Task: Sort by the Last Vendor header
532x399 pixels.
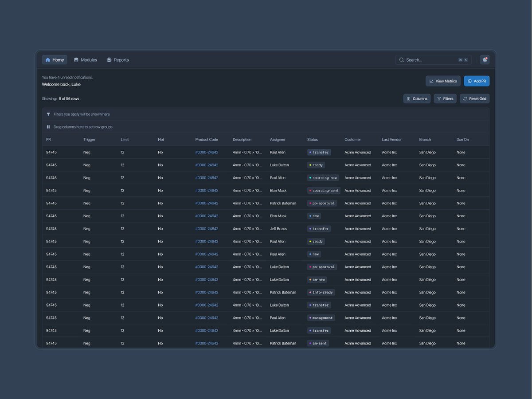Action: [x=391, y=140]
